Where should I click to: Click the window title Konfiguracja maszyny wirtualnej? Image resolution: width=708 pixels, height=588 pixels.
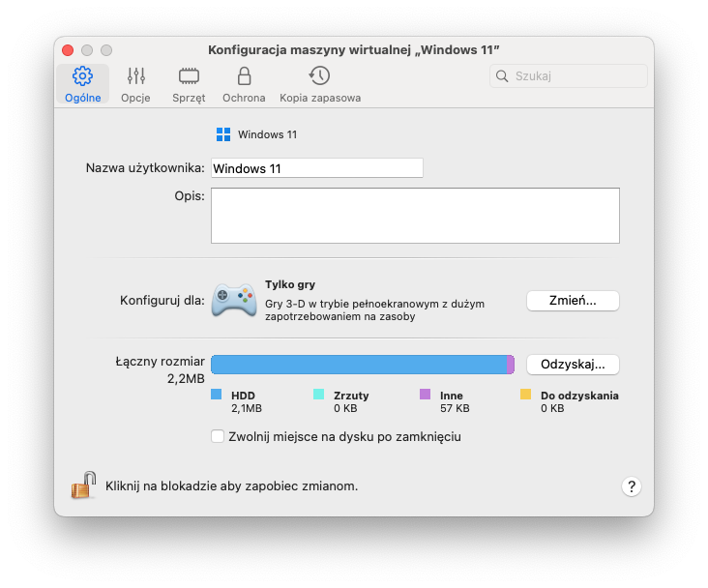coord(354,49)
